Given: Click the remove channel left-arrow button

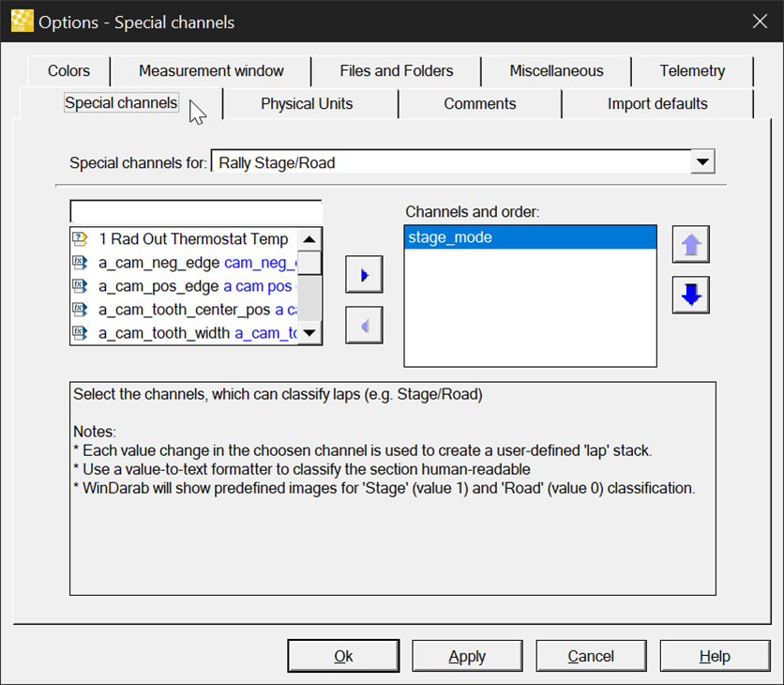Looking at the screenshot, I should point(364,326).
